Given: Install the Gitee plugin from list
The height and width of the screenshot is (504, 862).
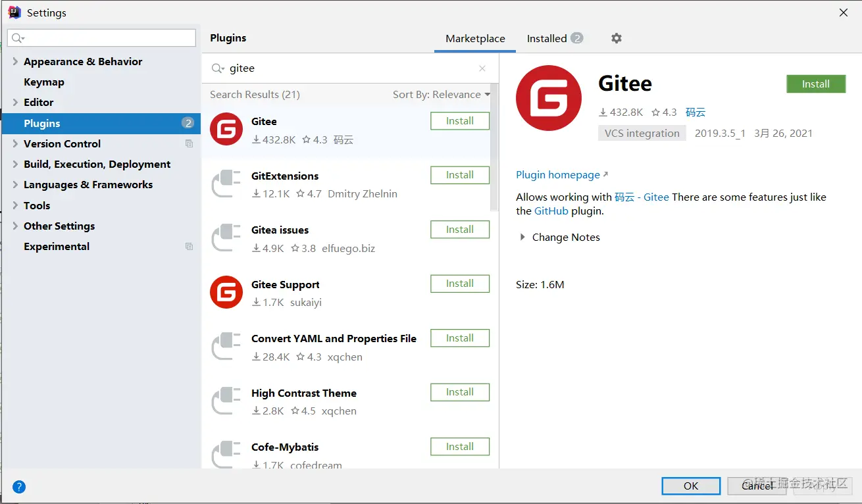Looking at the screenshot, I should [x=460, y=121].
